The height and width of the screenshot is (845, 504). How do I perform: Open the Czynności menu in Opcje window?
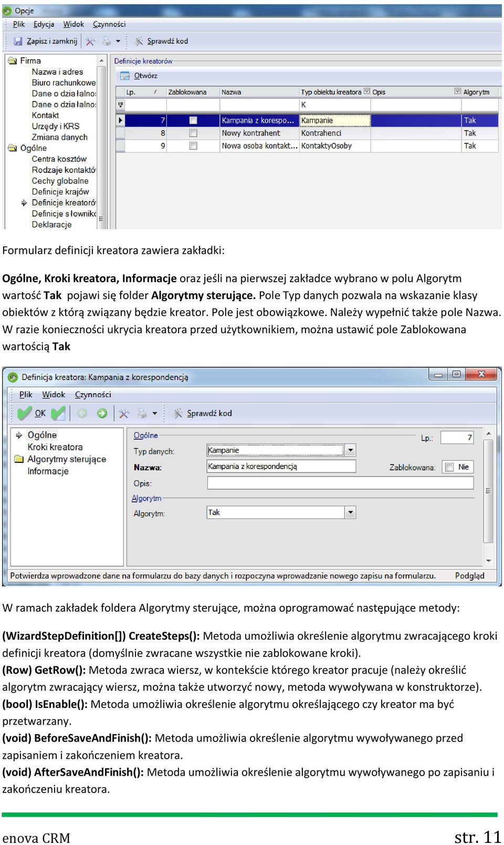pos(109,24)
